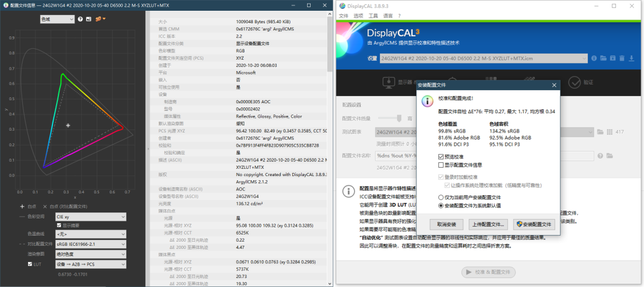Open the orange 3D view dropdown icon
The image size is (644, 287).
pyautogui.click(x=101, y=19)
